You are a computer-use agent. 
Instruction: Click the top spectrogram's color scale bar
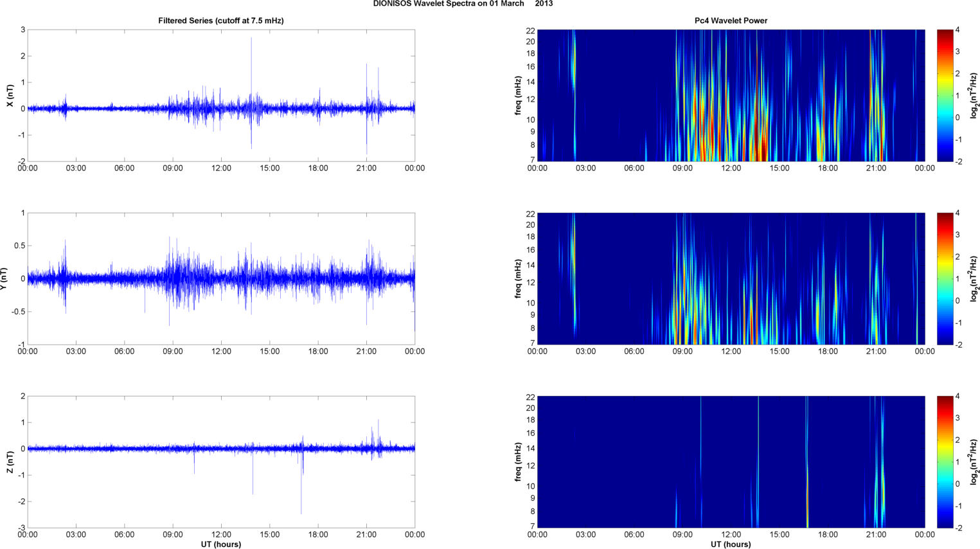(x=945, y=96)
